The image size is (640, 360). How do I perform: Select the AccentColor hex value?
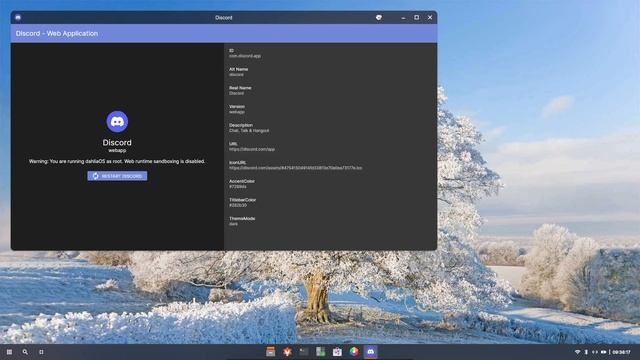tap(238, 187)
